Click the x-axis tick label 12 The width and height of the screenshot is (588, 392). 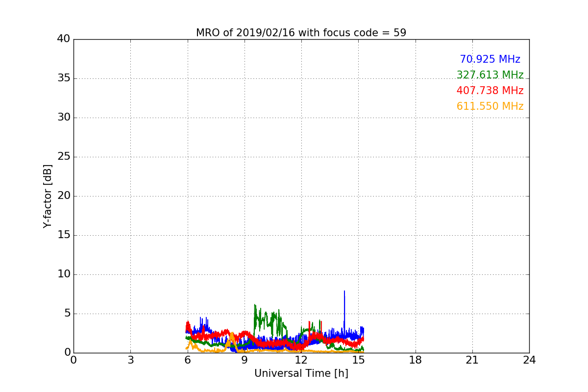[x=301, y=361]
